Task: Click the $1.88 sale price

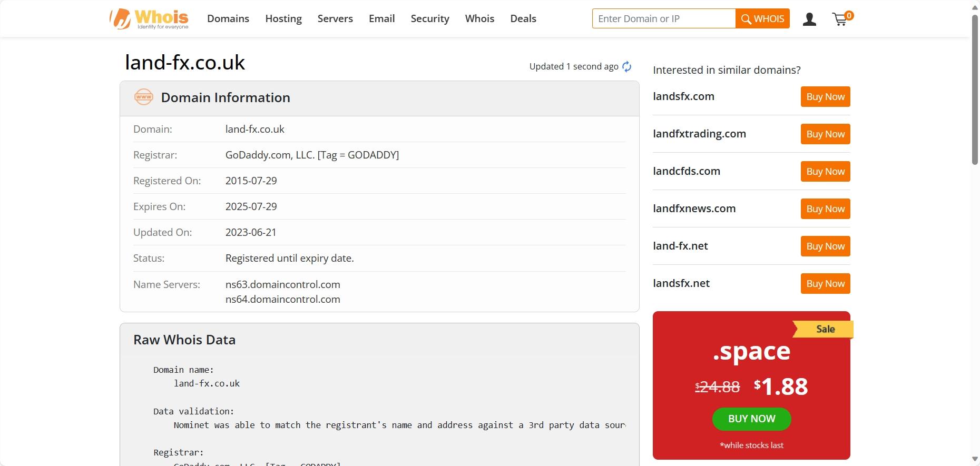Action: (781, 386)
